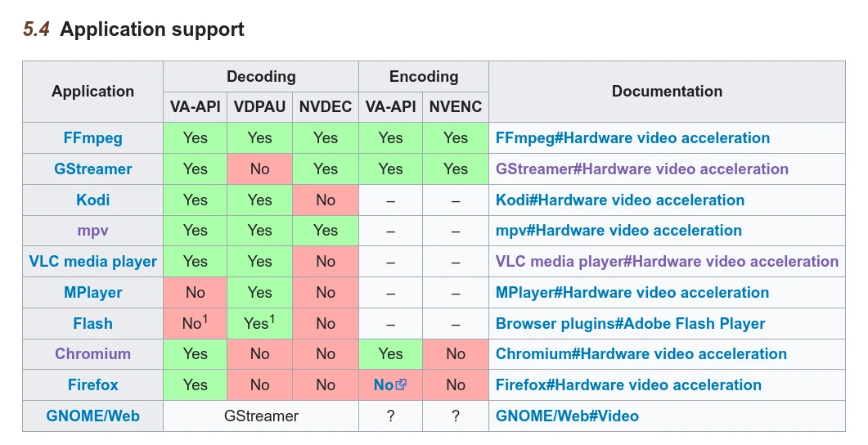Open the VLC media player link
The image size is (868, 445).
(92, 262)
